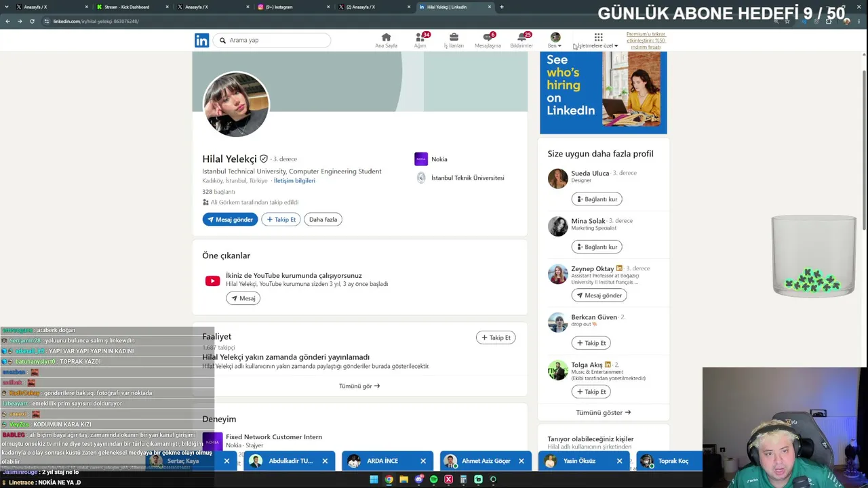Click the Mesaj button under YouTube highlight
Screen dimensions: 868x488
coord(243,298)
